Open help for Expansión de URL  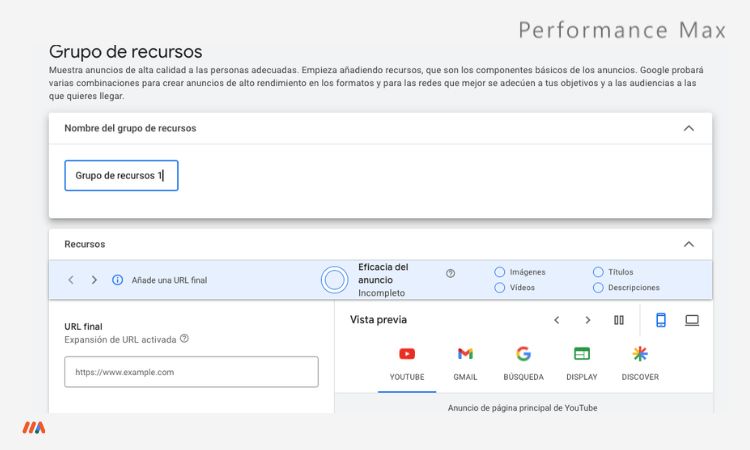pos(184,339)
